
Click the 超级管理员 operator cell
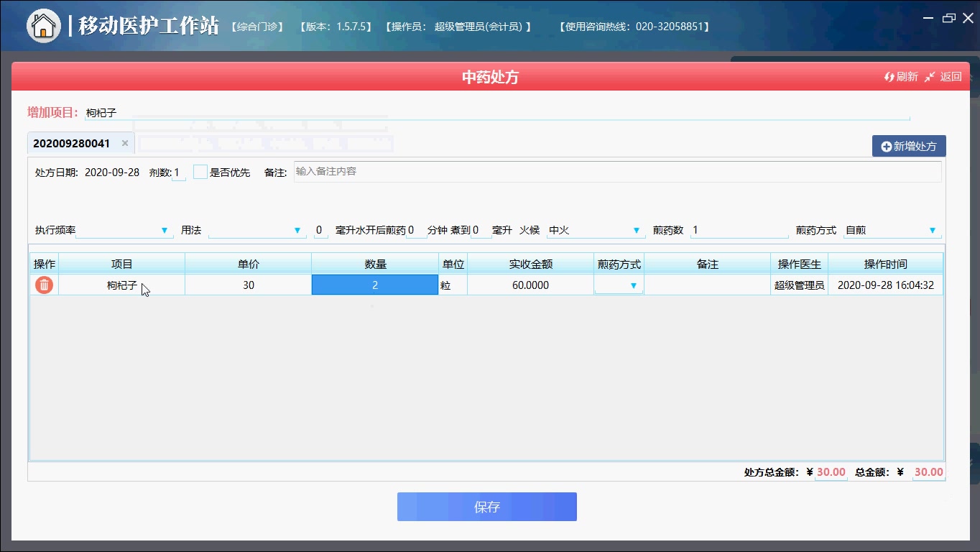point(799,285)
